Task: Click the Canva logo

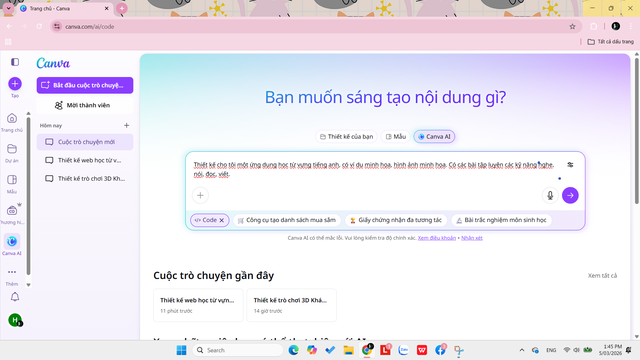Action: (53, 63)
